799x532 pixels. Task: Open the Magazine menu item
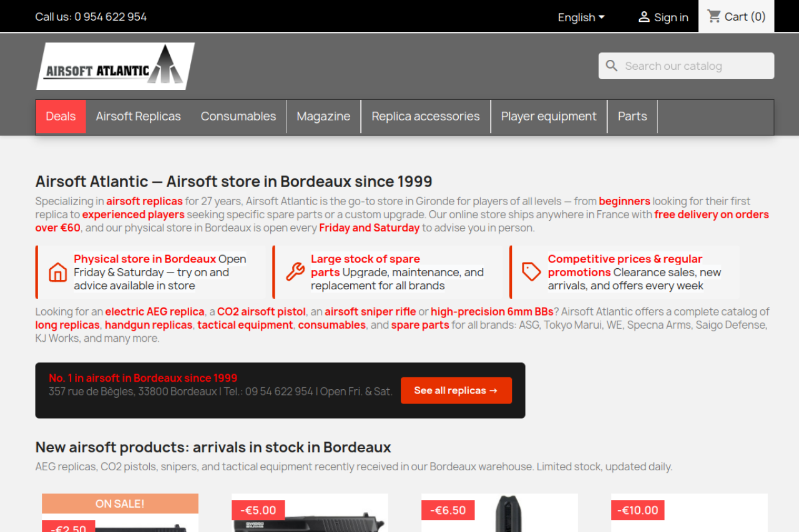pyautogui.click(x=323, y=117)
